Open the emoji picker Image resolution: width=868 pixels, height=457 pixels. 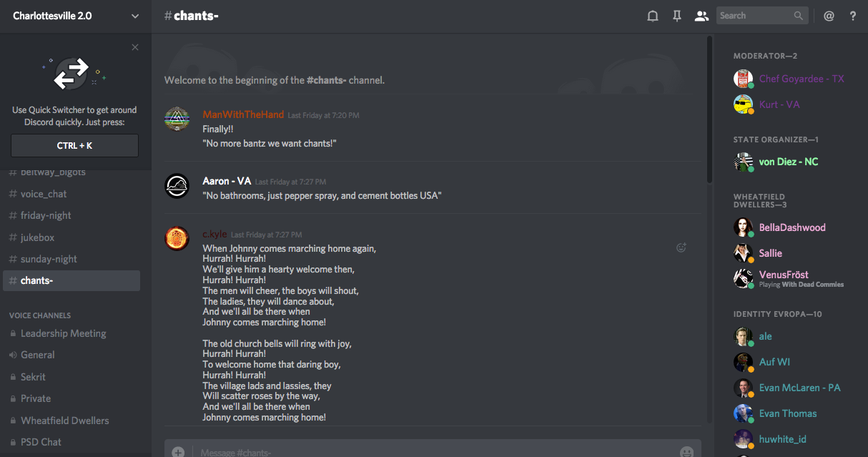(x=686, y=452)
